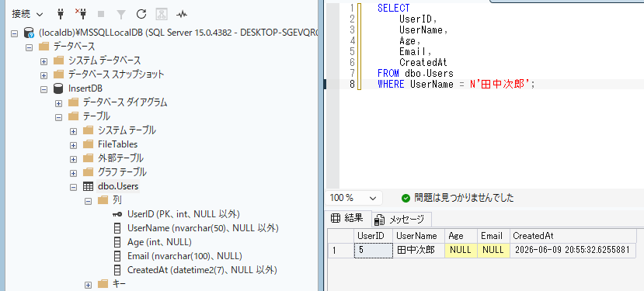
Task: Select CreatedAt (datetime2(7)、NULL 以外) column
Action: (x=202, y=270)
